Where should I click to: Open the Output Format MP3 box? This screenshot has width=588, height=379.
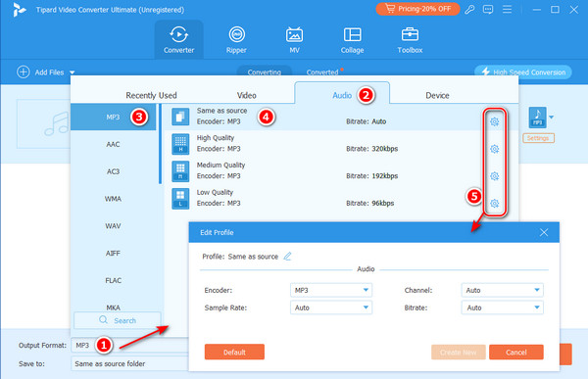(x=129, y=345)
